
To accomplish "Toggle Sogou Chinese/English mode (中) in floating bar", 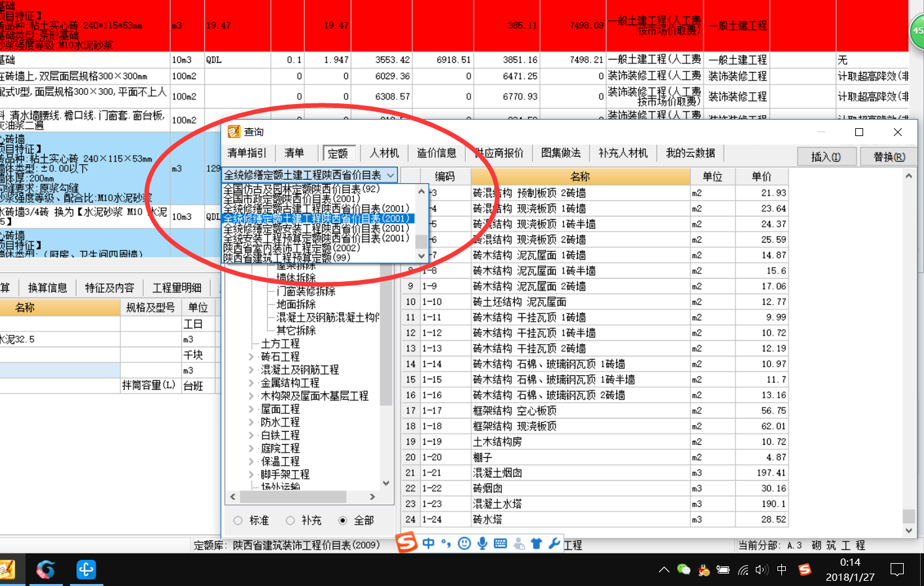I will [x=429, y=543].
